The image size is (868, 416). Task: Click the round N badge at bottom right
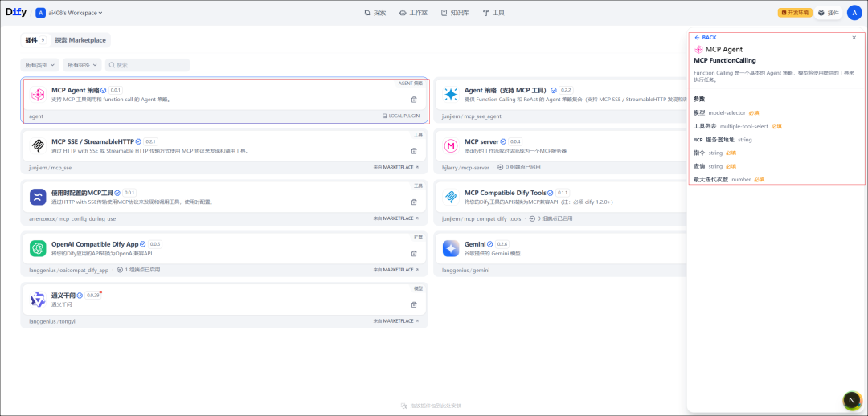coord(853,400)
